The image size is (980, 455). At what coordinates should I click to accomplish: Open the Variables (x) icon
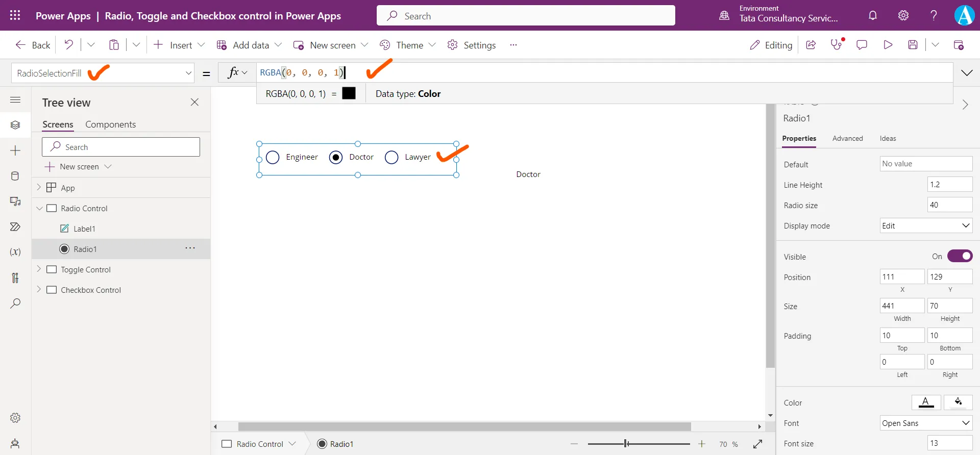(x=15, y=252)
